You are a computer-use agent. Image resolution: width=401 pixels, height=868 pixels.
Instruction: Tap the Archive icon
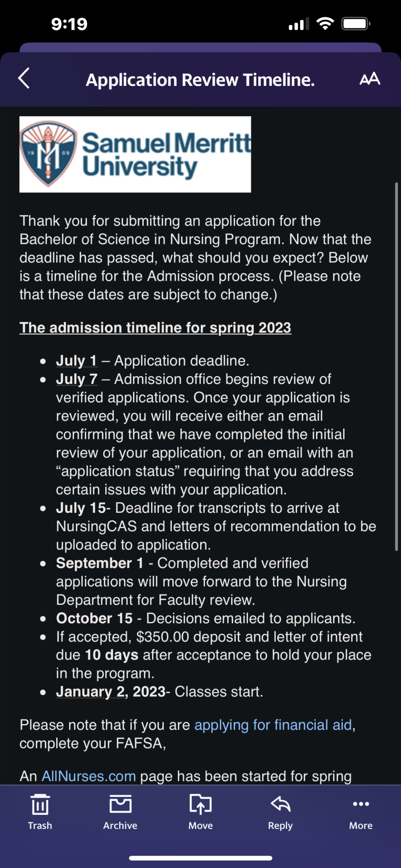pos(120,804)
